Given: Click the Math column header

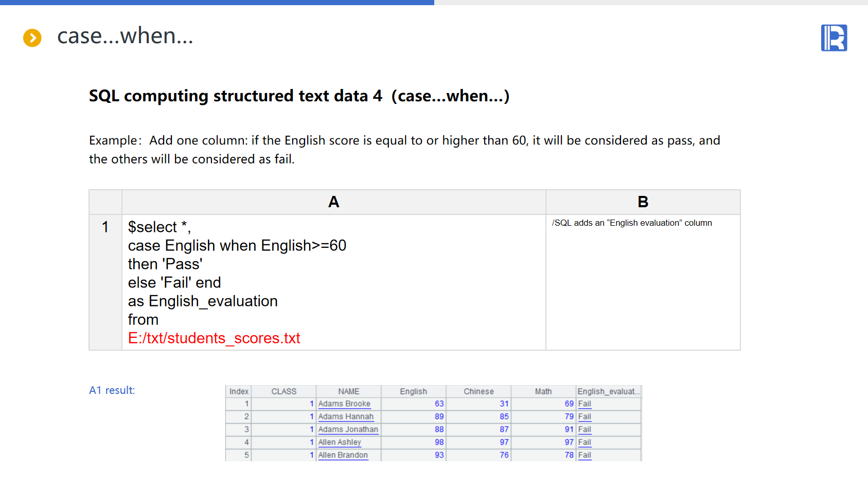Looking at the screenshot, I should click(543, 392).
